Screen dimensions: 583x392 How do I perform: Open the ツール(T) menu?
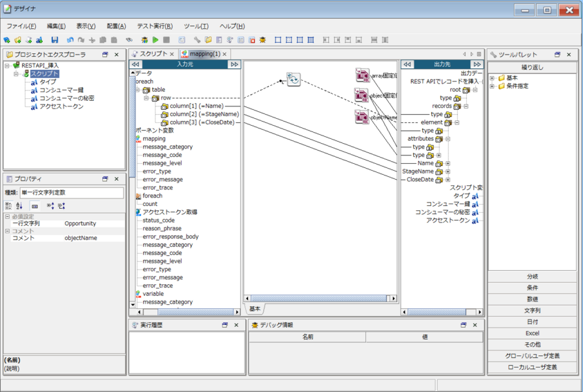tap(196, 26)
